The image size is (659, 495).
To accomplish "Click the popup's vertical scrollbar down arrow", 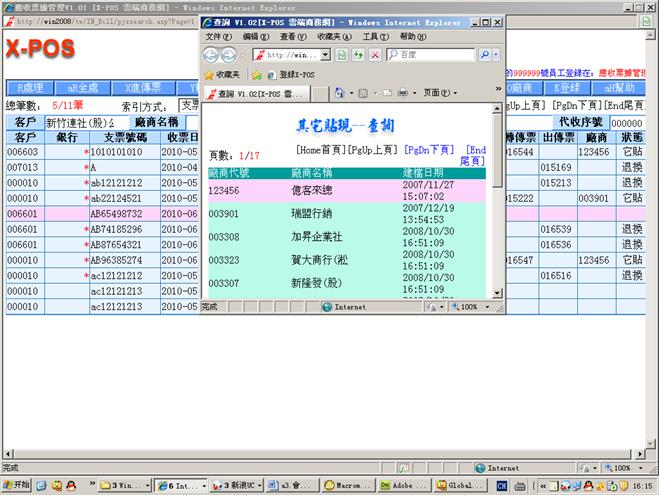I will [x=498, y=293].
